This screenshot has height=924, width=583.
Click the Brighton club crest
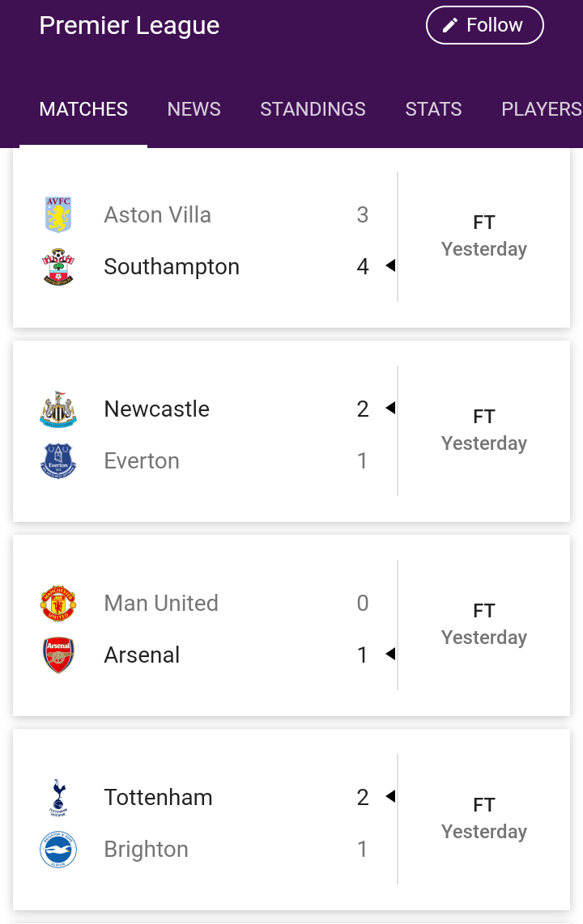pyautogui.click(x=58, y=850)
